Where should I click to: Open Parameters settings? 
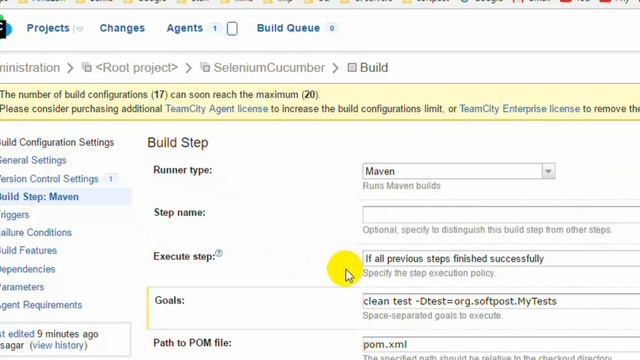[22, 287]
